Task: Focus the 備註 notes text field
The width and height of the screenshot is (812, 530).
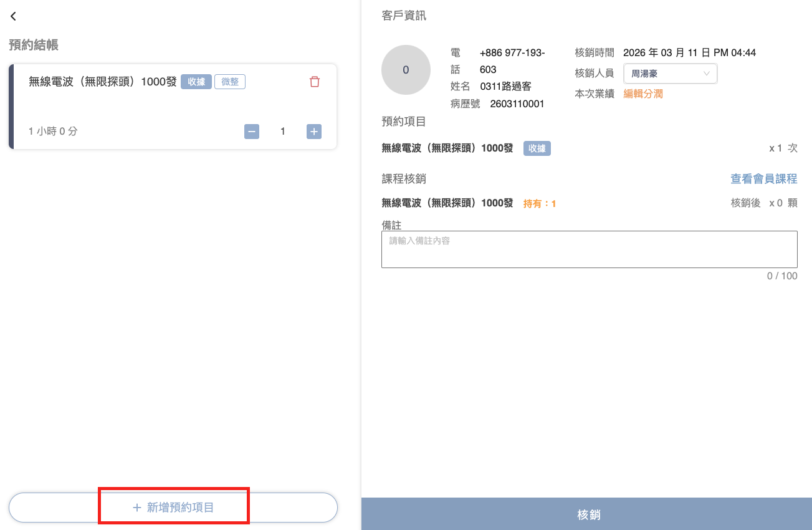Action: point(589,249)
